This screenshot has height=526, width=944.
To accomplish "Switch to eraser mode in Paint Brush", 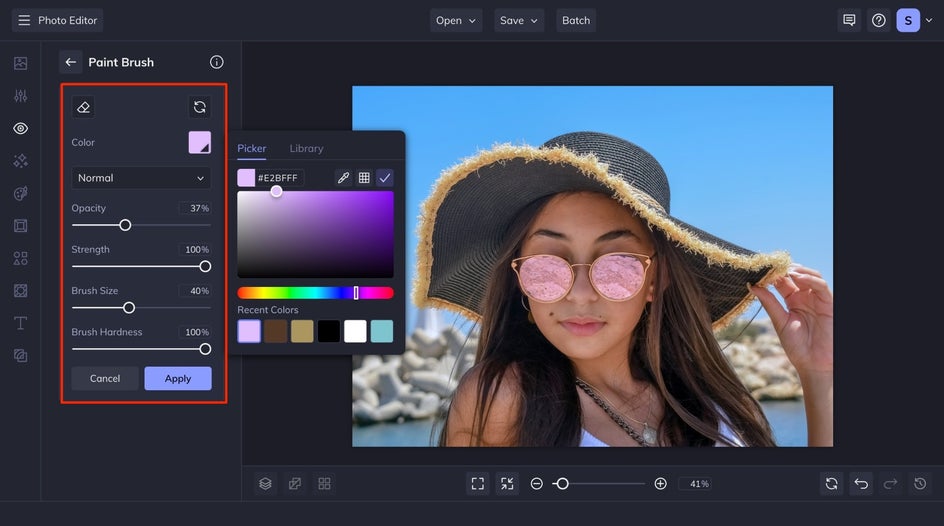I will coord(83,107).
